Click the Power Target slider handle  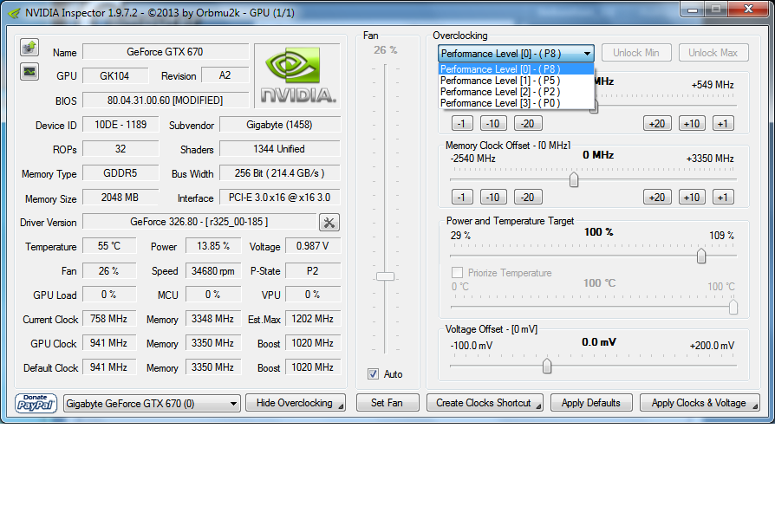coord(700,256)
